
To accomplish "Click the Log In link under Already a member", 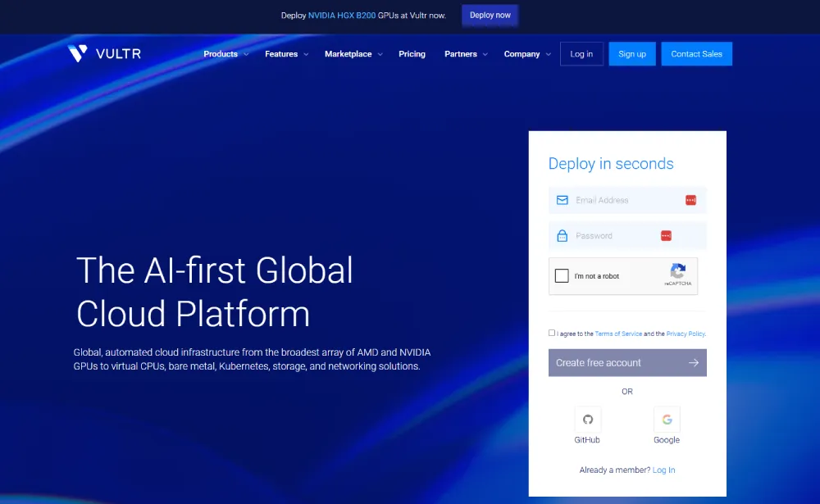I will (x=663, y=470).
